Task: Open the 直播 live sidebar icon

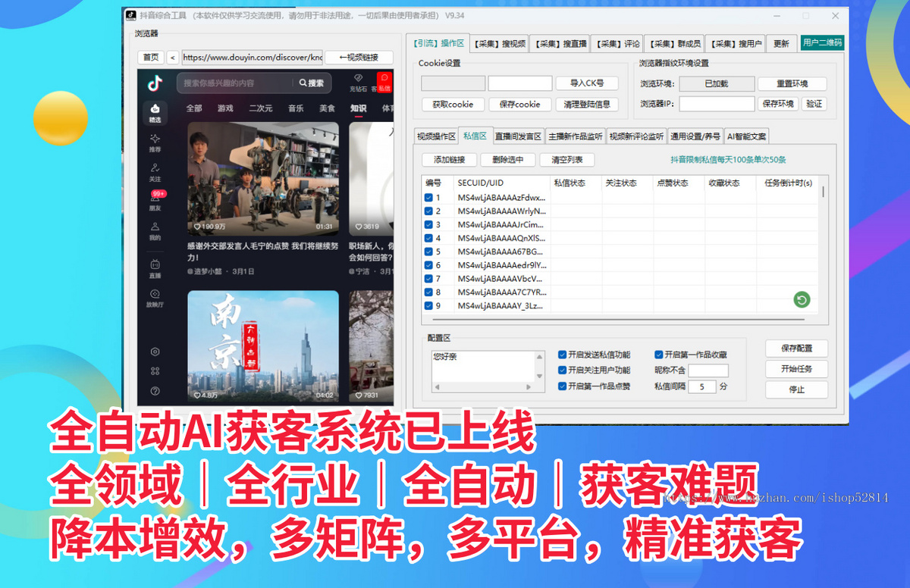Action: [155, 269]
